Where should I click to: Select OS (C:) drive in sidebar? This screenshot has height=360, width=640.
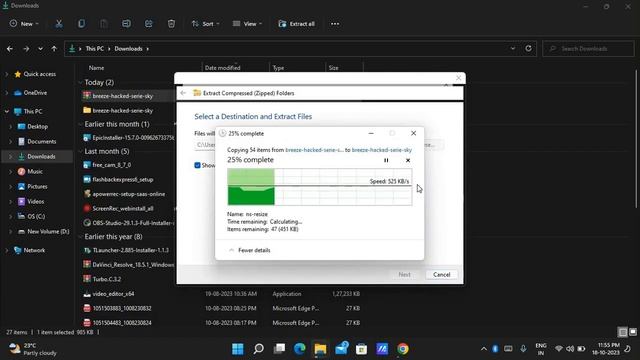point(36,216)
